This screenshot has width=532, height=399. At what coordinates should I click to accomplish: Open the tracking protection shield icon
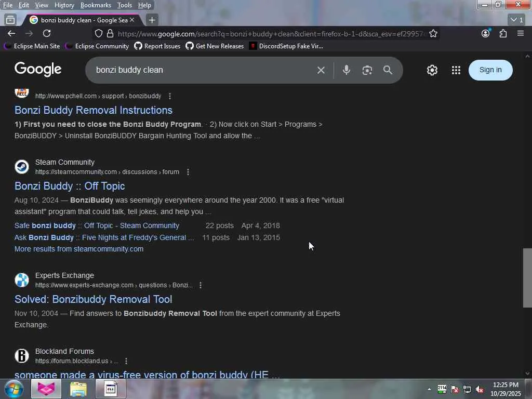98,34
